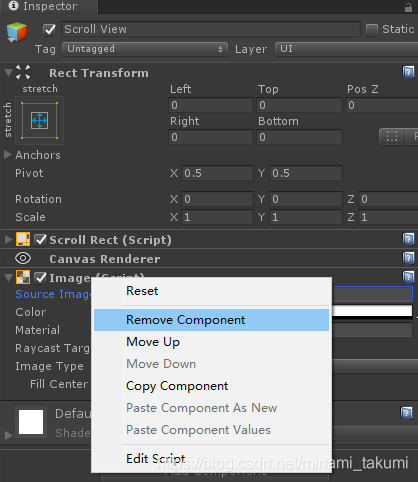Viewport: 418px width, 482px height.
Task: Open the Layer UI dropdown
Action: [347, 49]
